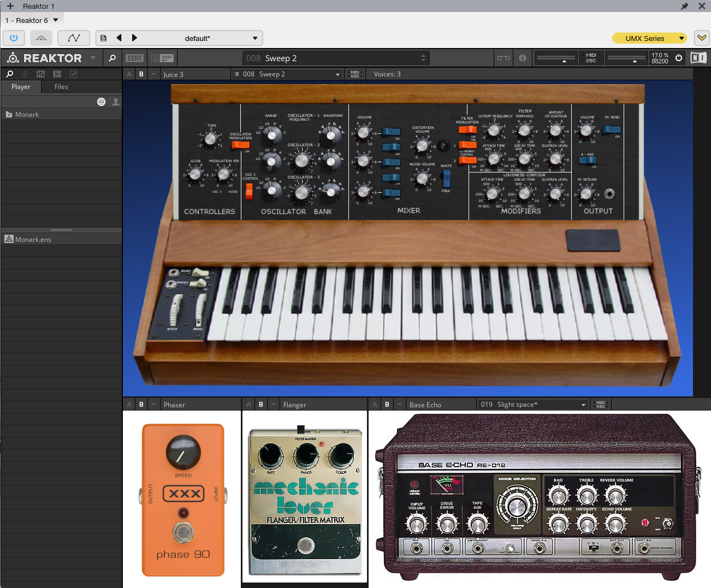Step through snapshots in the main 008 Sweep 2 field
This screenshot has height=588, width=711.
(x=423, y=58)
